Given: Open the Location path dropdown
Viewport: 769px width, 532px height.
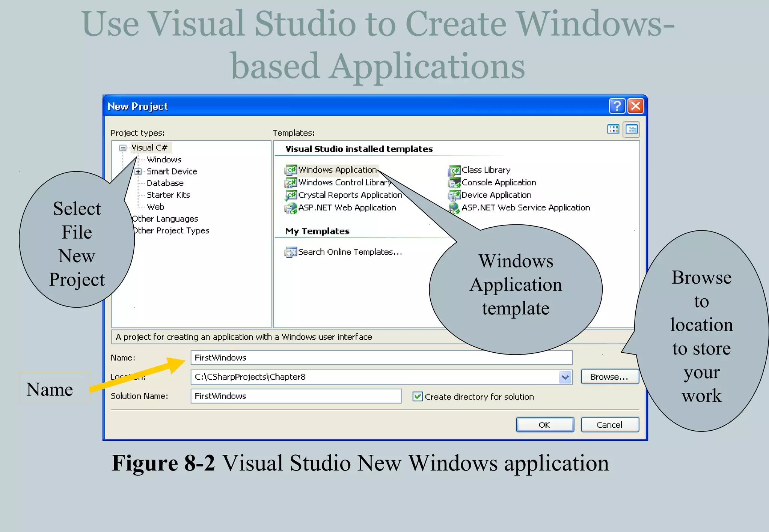Looking at the screenshot, I should 565,377.
